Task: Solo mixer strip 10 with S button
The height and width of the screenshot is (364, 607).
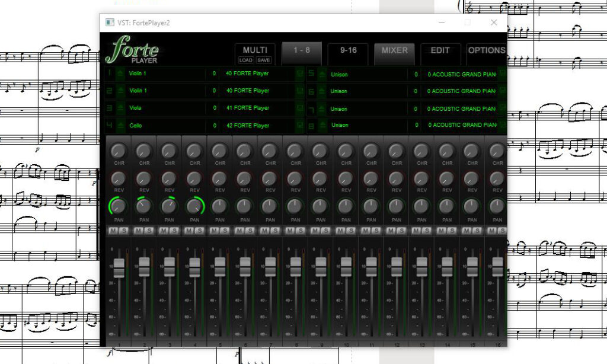Action: tap(351, 231)
